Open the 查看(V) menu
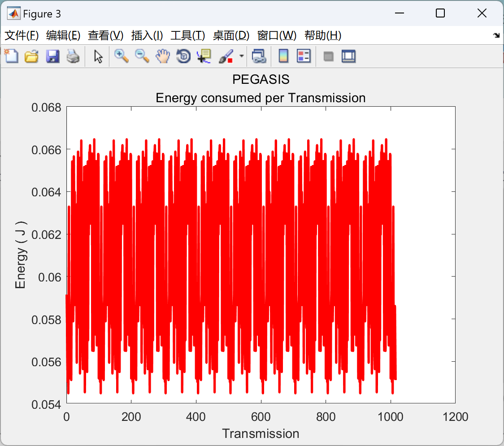 tap(105, 35)
